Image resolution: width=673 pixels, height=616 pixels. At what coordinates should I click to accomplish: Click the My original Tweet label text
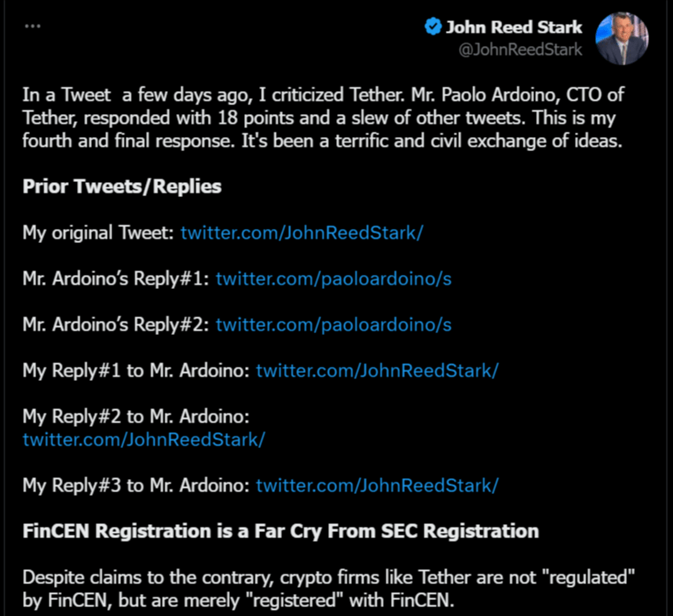pos(98,233)
